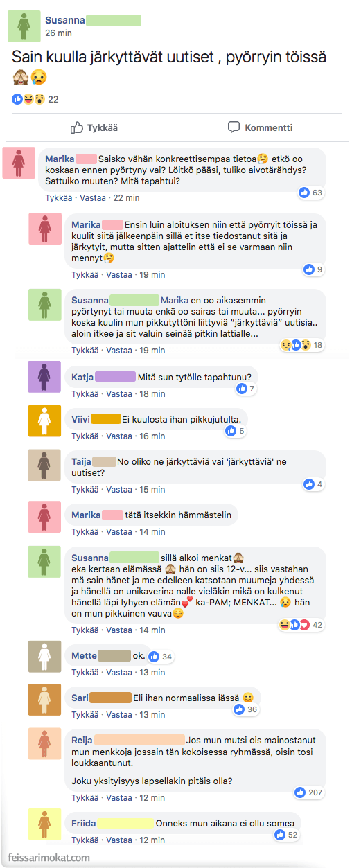Open the 26 min timestamp of the post
The width and height of the screenshot is (352, 868).
[x=58, y=33]
